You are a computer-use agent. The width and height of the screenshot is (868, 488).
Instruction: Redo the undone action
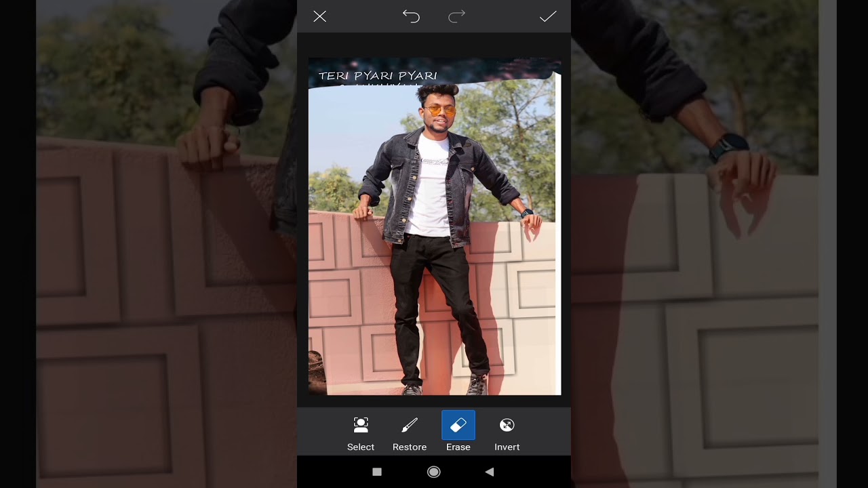[x=457, y=16]
